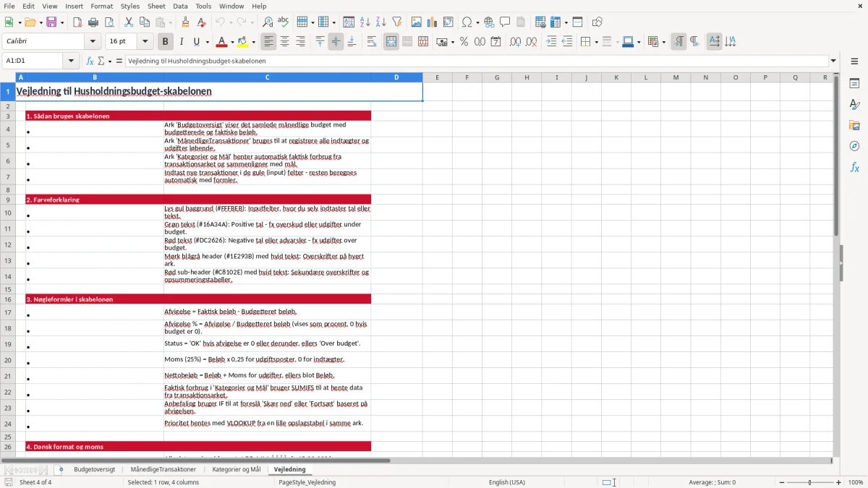This screenshot has height=488, width=868.
Task: Open the Borders dropdown arrow
Action: point(596,42)
